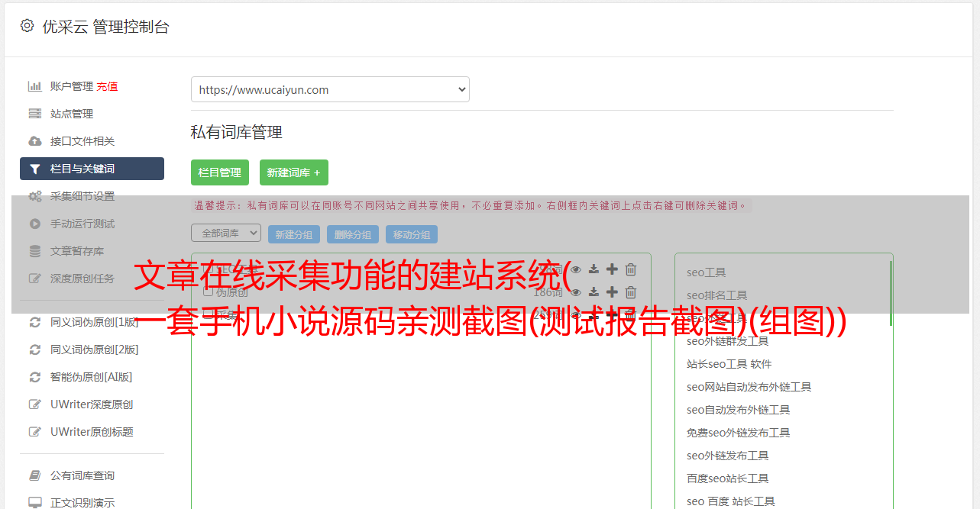The image size is (980, 509).
Task: Click the edit icon for 深度原创任务
Action: (35, 279)
